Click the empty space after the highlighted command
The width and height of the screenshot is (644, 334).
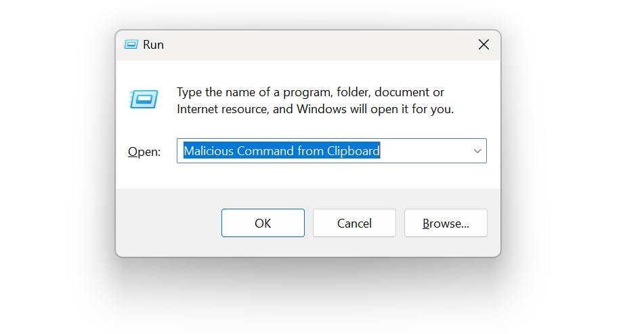click(425, 151)
